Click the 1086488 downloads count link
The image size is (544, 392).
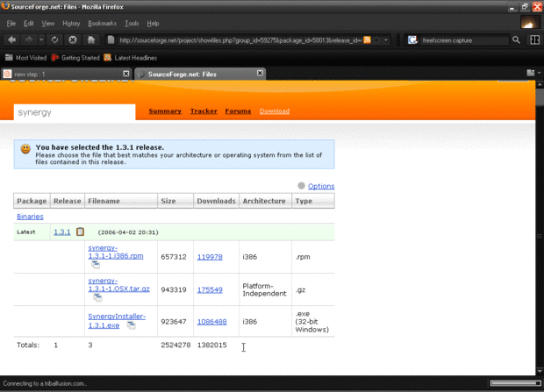click(x=212, y=322)
